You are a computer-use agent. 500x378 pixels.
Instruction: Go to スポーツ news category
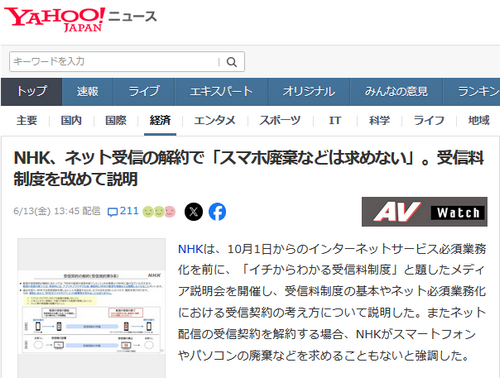coord(280,120)
